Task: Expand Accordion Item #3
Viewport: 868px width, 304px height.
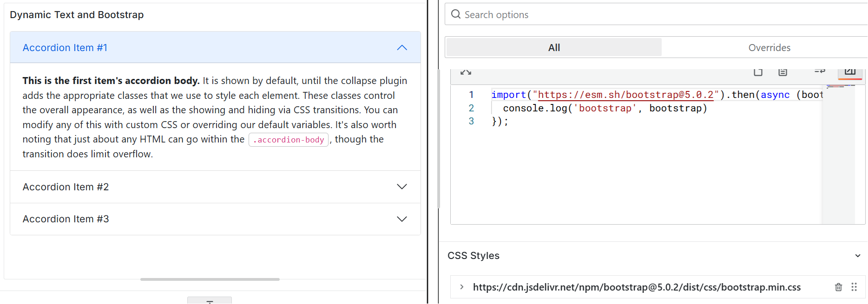Action: (402, 219)
